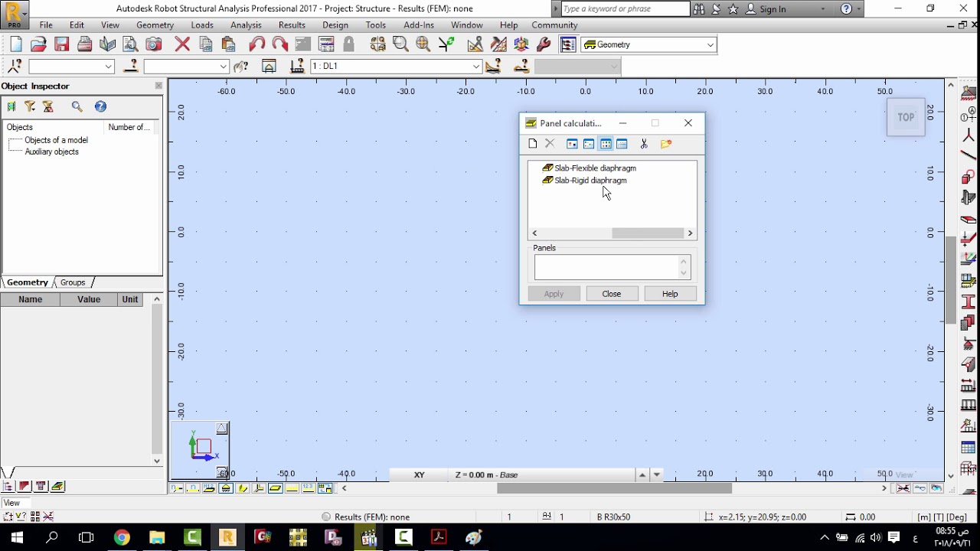Click the Apply button in Panel calculation dialog
The image size is (980, 551).
tap(554, 294)
